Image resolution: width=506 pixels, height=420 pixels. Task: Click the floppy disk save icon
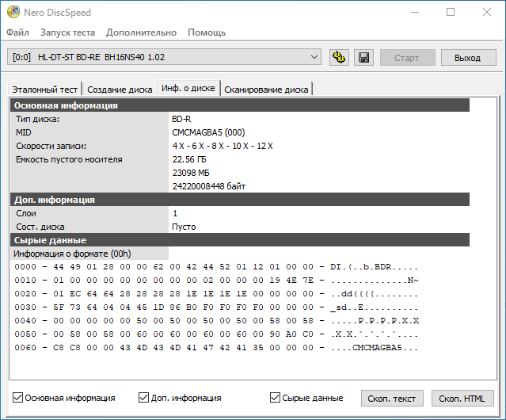[363, 58]
